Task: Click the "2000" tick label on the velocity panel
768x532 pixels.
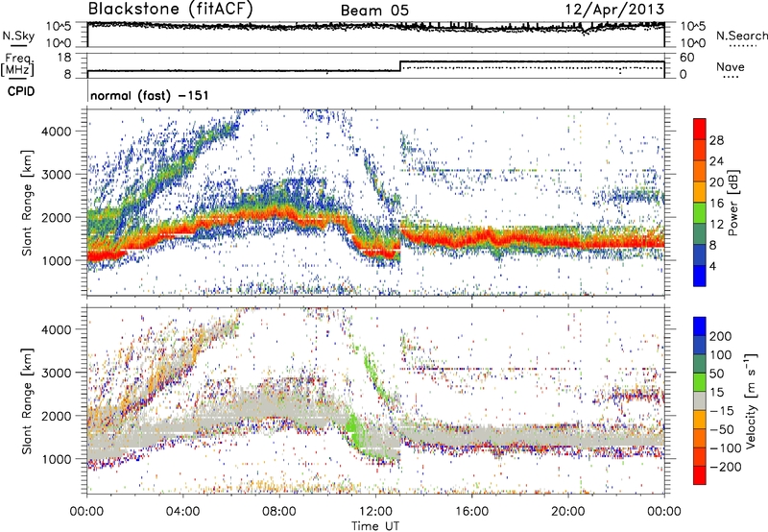Action: [x=56, y=416]
